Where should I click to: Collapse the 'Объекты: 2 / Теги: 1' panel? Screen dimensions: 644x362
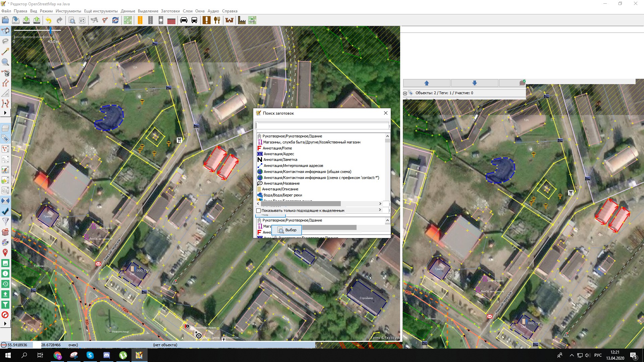(405, 93)
